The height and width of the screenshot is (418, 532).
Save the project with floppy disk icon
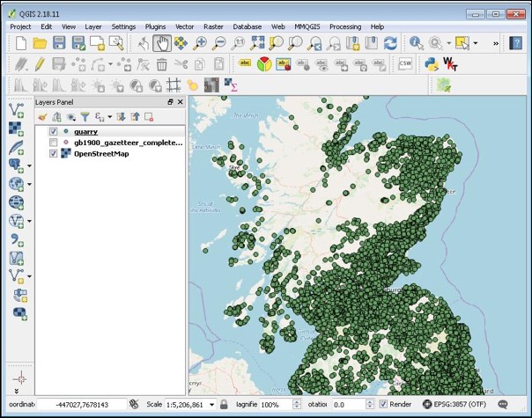tap(59, 43)
